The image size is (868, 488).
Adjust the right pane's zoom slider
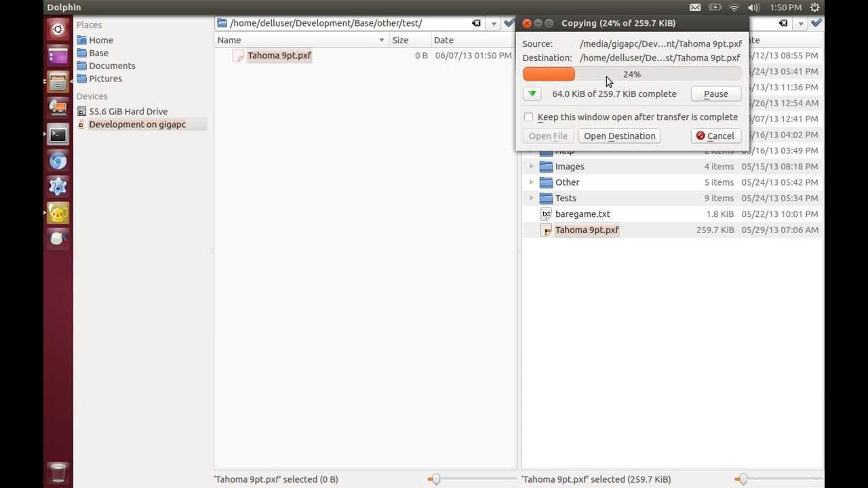pos(742,479)
